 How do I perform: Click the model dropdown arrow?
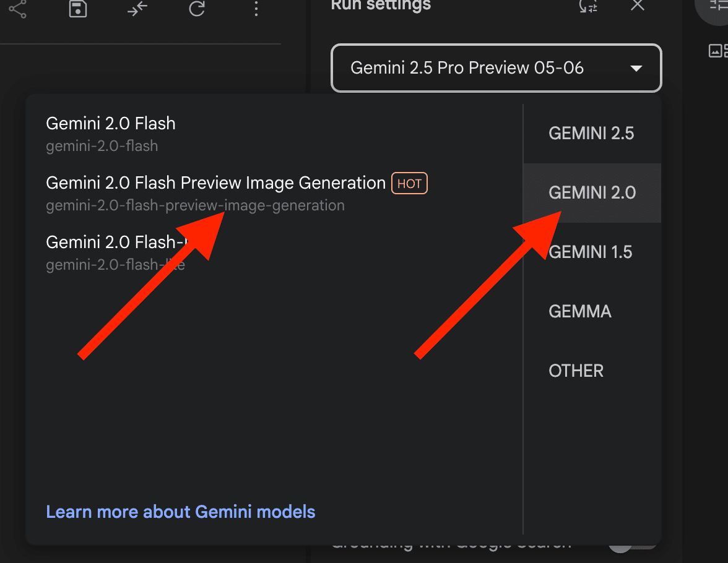click(x=636, y=69)
